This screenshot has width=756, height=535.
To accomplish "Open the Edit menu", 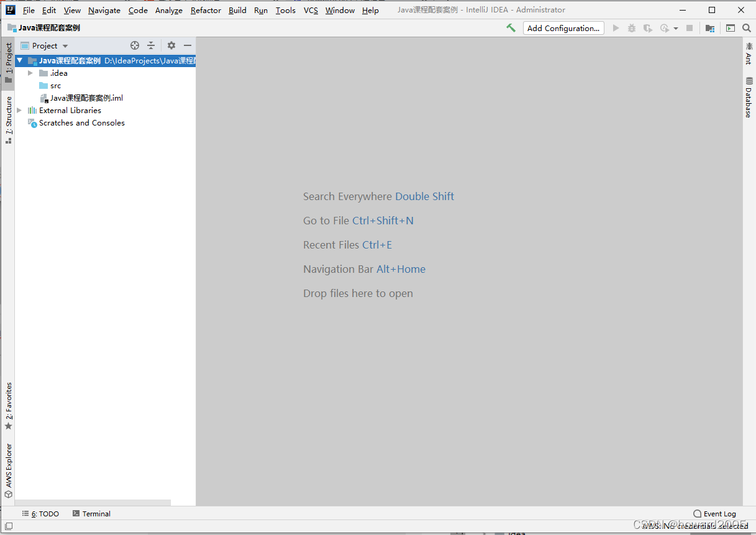I will point(49,10).
